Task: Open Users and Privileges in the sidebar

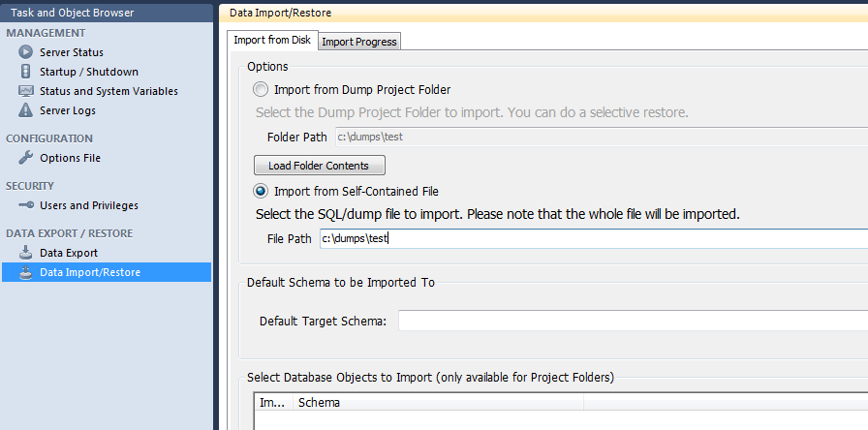Action: 88,205
